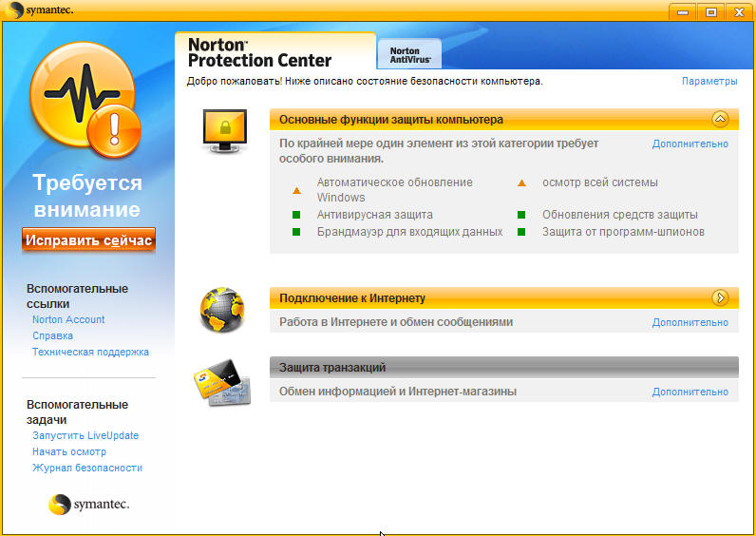This screenshot has height=536, width=756.
Task: Click Запустить LiveUpdate link
Action: [x=85, y=435]
